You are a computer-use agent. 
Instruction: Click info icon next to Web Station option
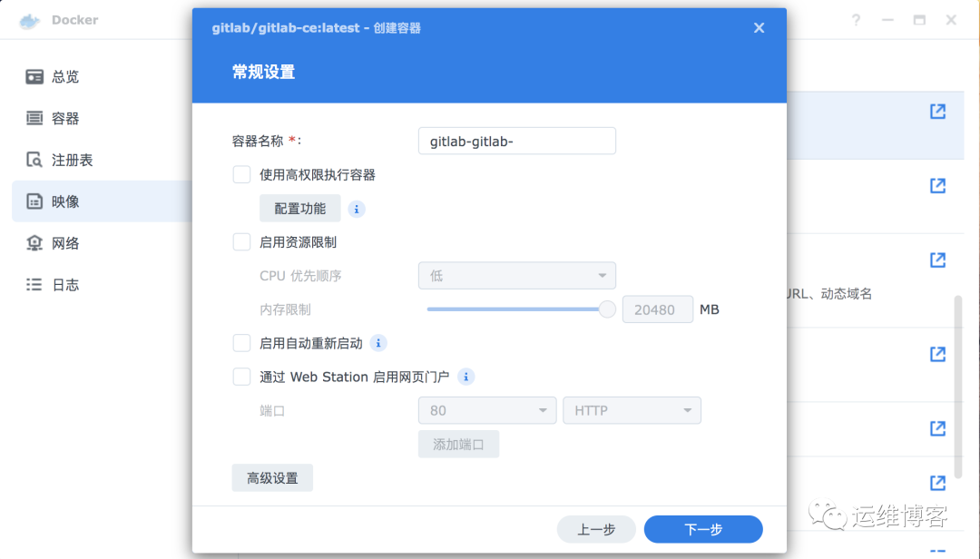click(x=465, y=377)
